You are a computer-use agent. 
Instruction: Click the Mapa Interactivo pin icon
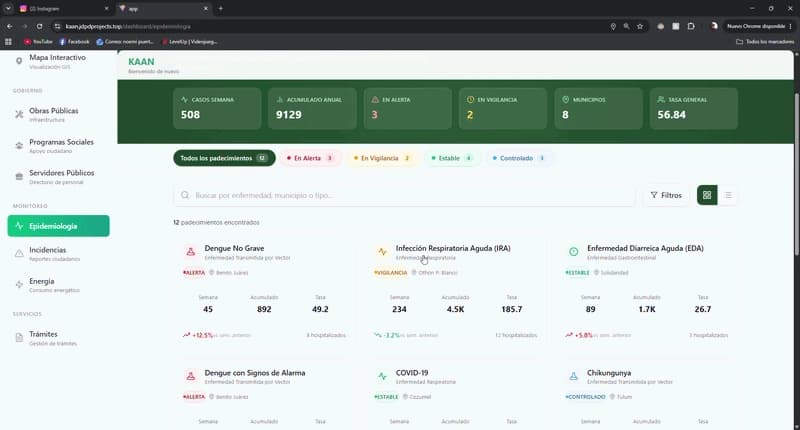(x=19, y=61)
